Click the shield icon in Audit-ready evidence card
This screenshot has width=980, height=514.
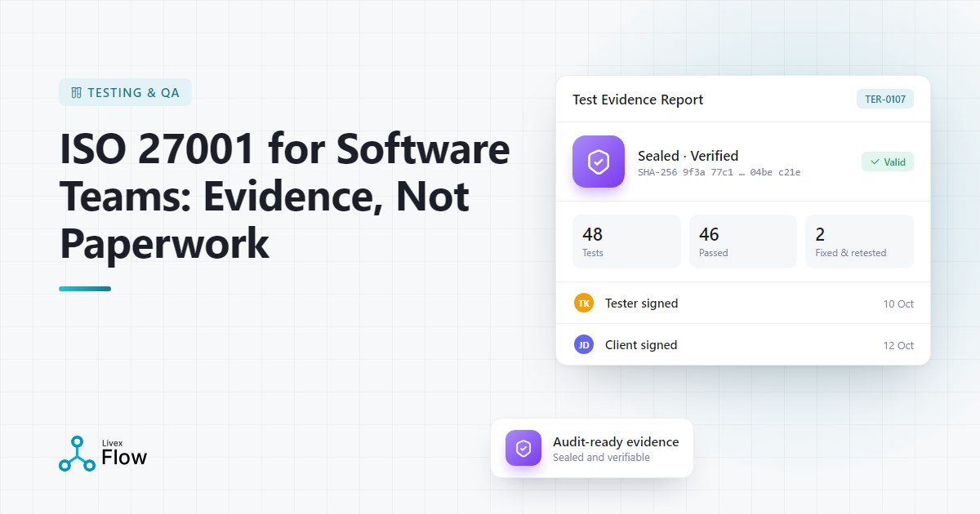(523, 448)
